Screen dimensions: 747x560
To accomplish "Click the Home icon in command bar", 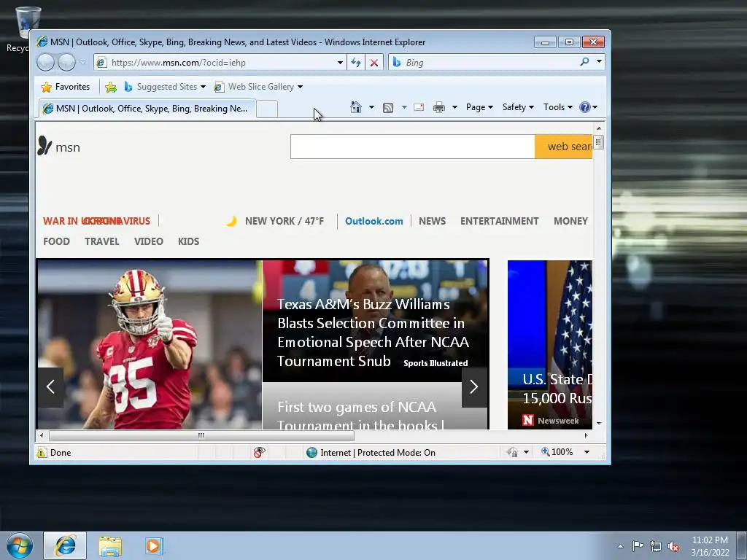I will pos(356,107).
